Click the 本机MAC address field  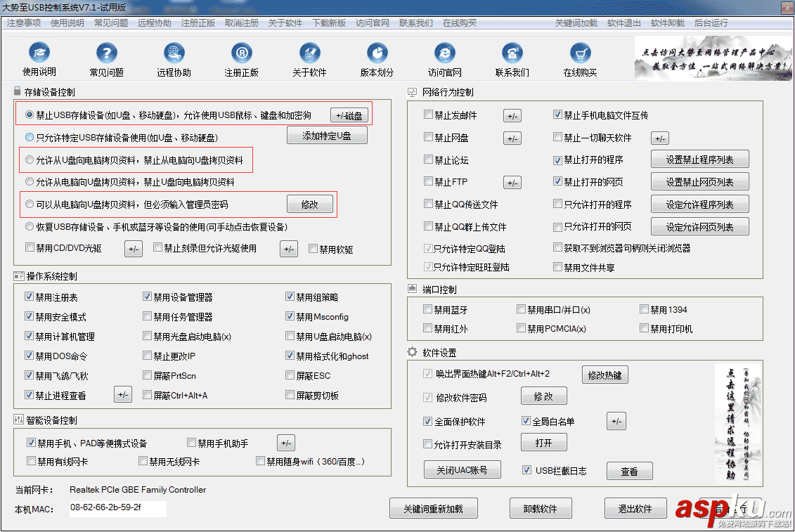point(117,507)
